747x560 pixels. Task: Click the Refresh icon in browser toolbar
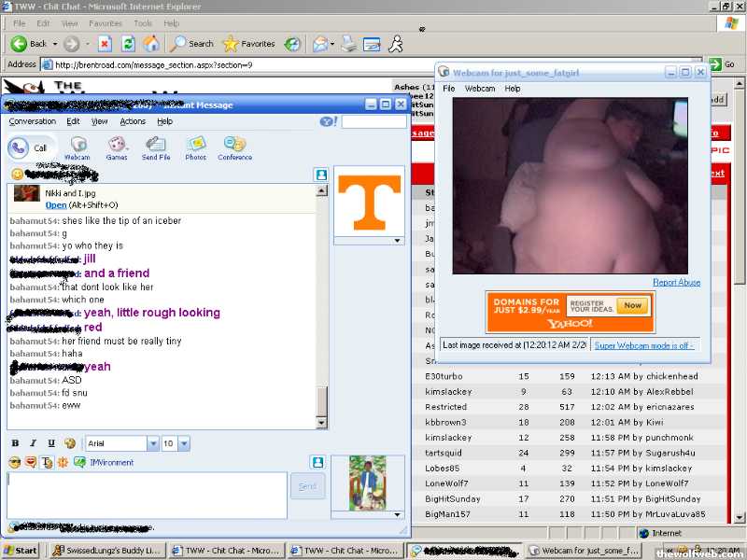click(x=128, y=44)
